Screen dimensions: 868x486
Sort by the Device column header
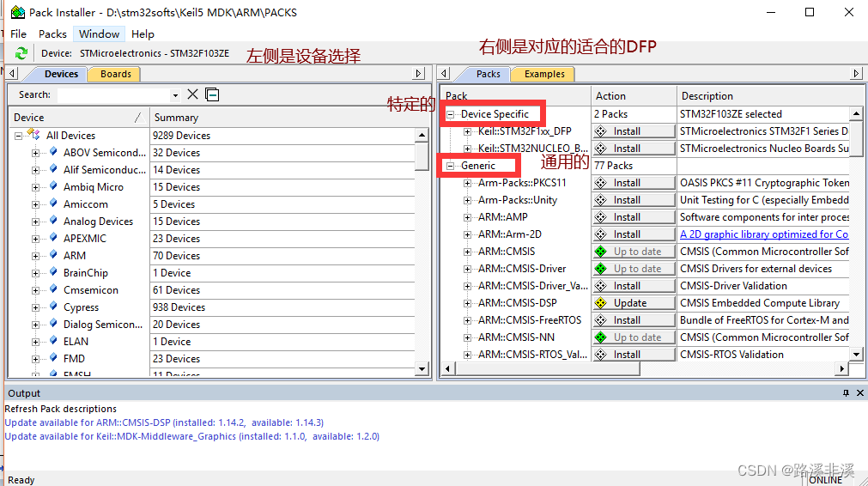(79, 118)
